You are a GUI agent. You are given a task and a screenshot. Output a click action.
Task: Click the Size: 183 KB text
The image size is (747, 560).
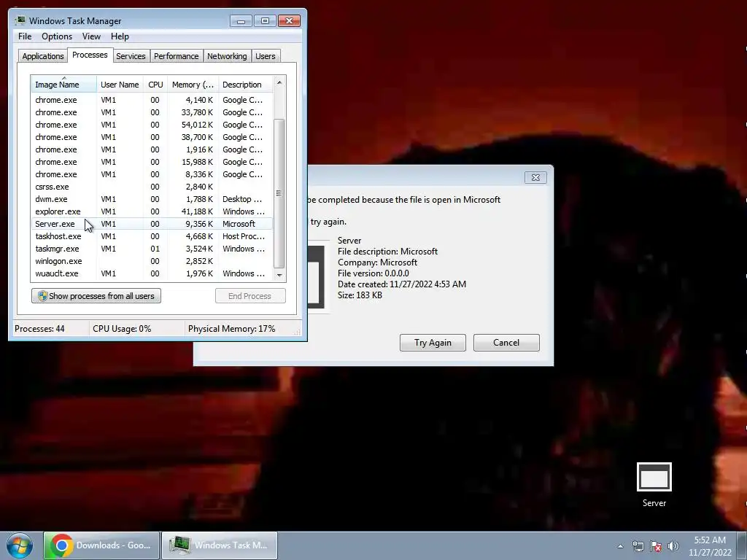pos(360,295)
